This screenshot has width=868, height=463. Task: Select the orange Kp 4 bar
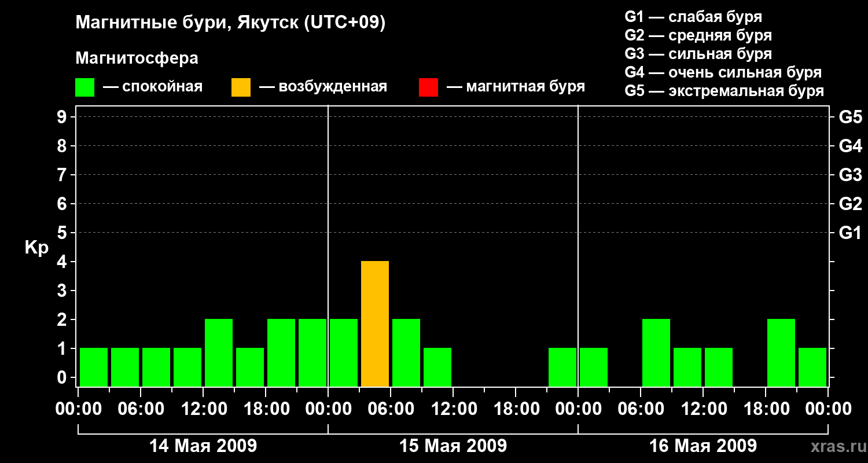[375, 324]
